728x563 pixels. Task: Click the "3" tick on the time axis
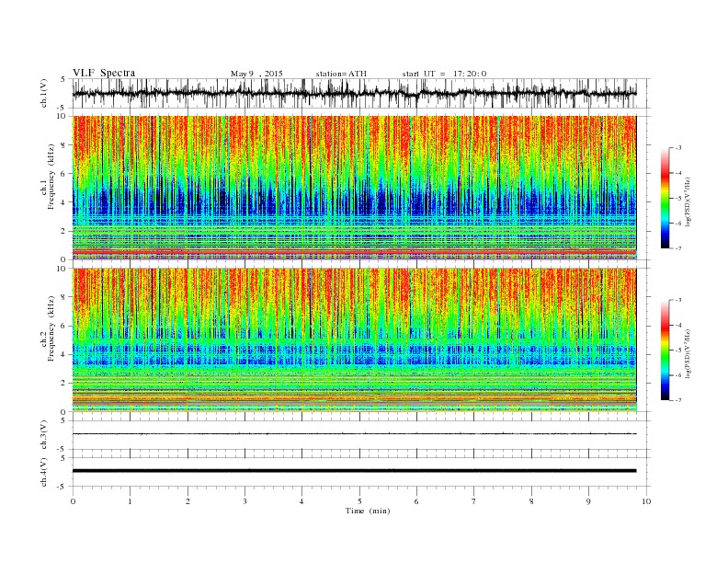[x=245, y=501]
